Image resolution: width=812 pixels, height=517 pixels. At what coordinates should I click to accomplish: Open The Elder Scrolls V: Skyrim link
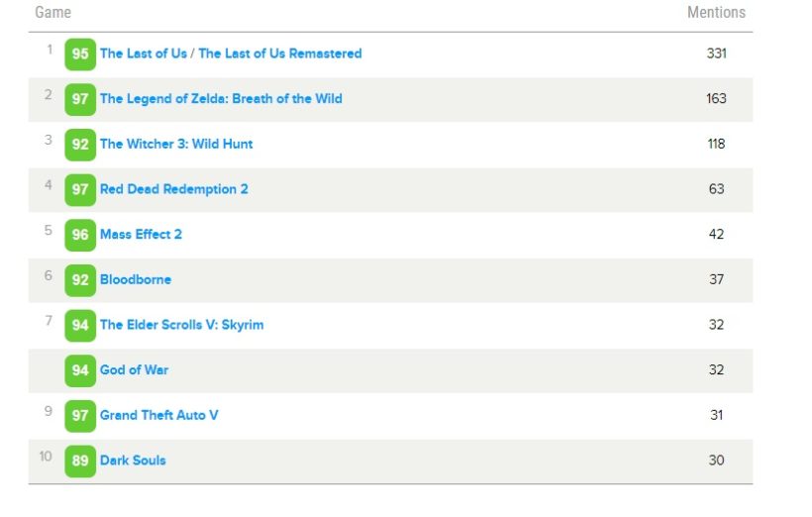coord(181,325)
